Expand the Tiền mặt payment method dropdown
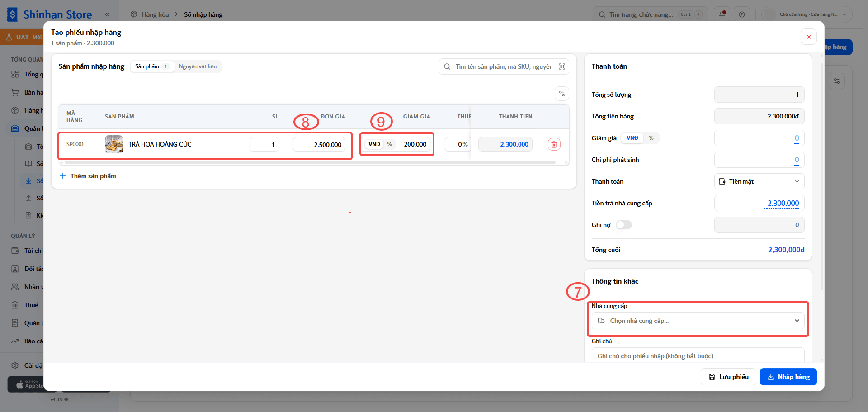Screen dimensions: 868x412 pos(759,181)
